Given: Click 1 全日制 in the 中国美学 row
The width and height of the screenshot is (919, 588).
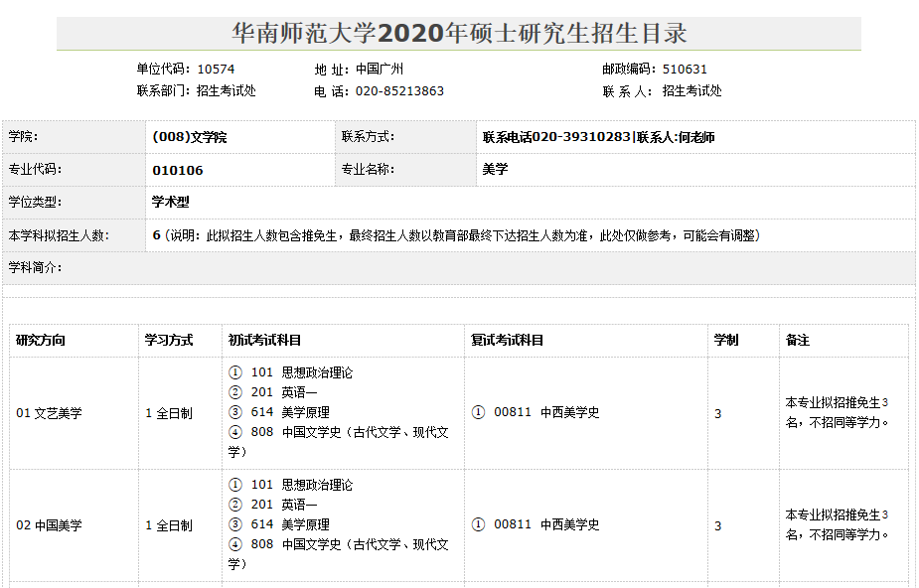Looking at the screenshot, I should 169,525.
